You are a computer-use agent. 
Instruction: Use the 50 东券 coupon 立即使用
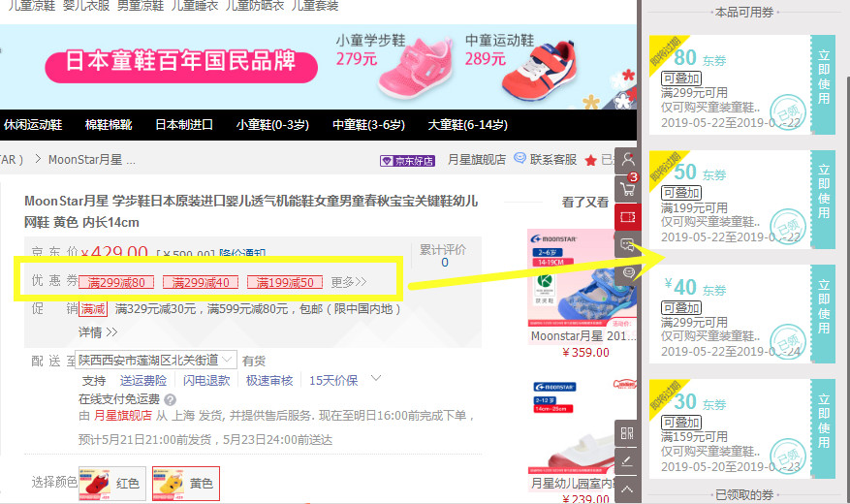point(824,199)
